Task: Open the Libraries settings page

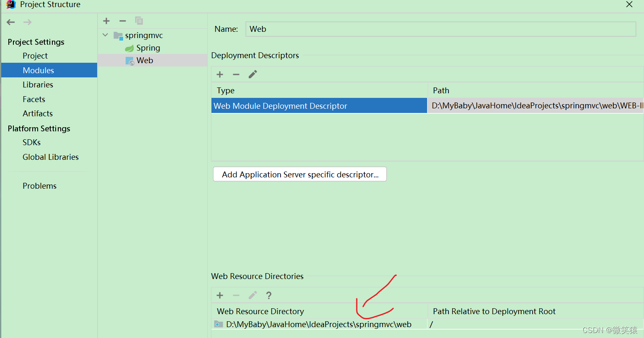Action: click(x=38, y=84)
